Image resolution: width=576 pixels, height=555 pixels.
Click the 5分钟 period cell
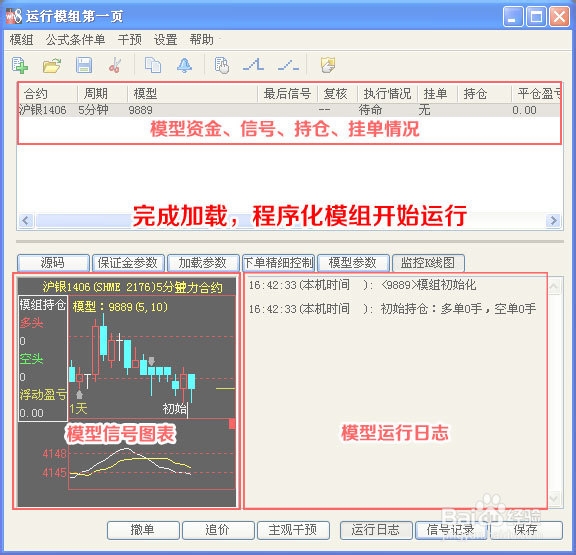click(x=93, y=110)
